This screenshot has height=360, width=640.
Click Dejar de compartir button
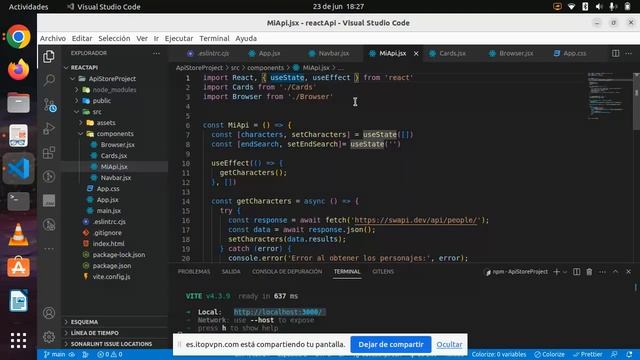[391, 344]
